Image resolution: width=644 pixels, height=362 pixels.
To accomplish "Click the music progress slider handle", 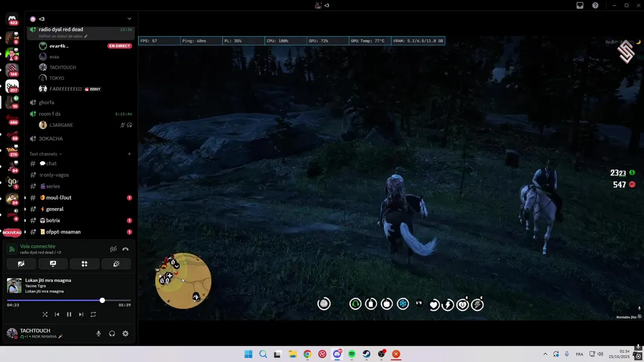I will point(102,300).
